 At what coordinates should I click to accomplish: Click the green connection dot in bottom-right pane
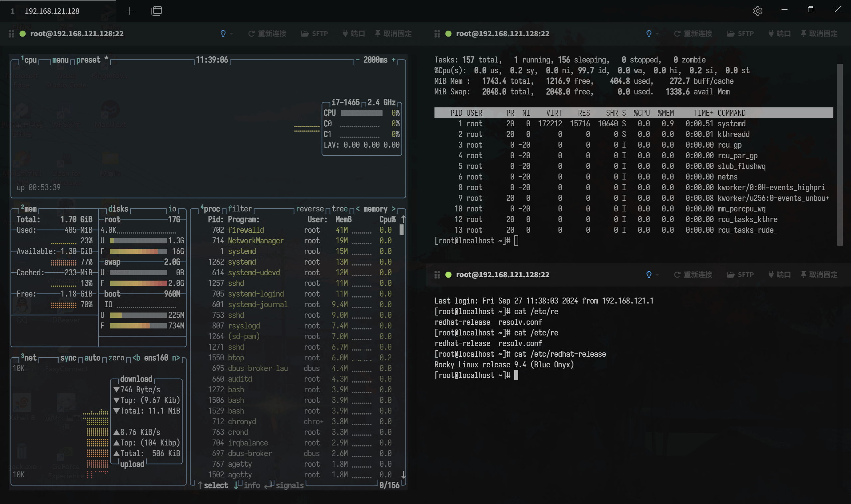pyautogui.click(x=448, y=274)
